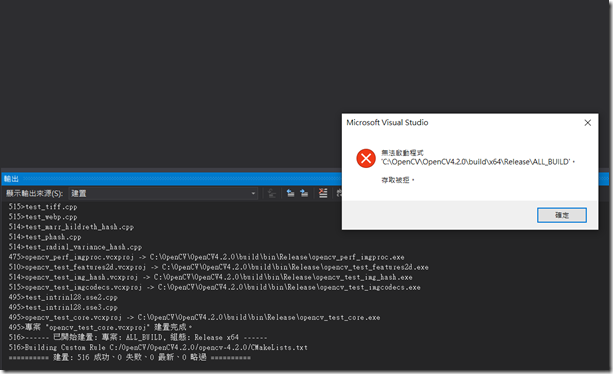The image size is (613, 374).
Task: Click the opencv_test_imgcodecs.vcxproj output line
Action: [x=215, y=287]
